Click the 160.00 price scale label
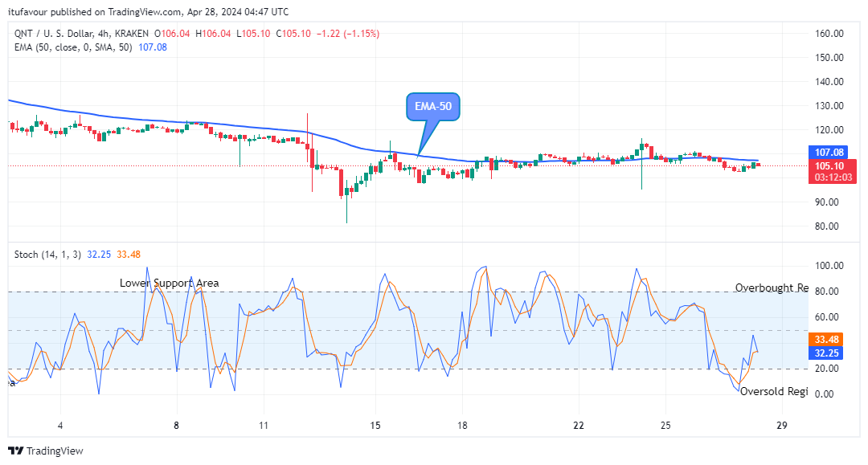Screen dimensions: 868x465 pos(829,34)
